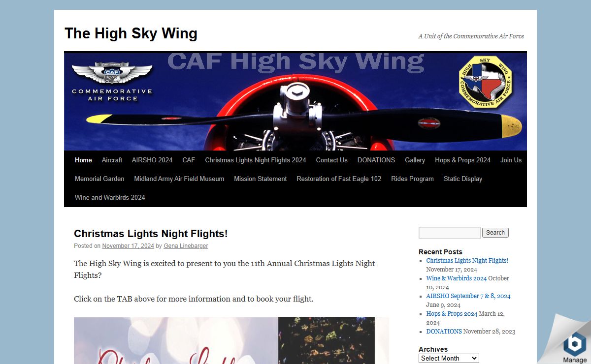
Task: Open the Memorial Garden page
Action: pyautogui.click(x=99, y=179)
